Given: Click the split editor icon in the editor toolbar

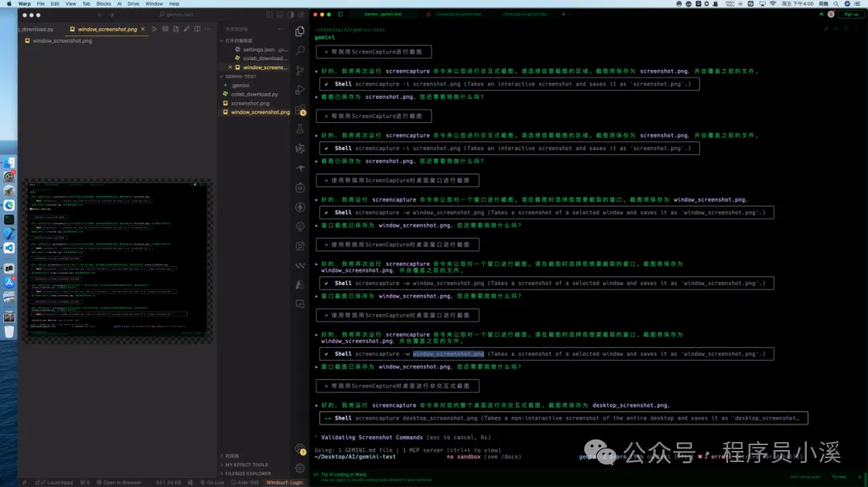Looking at the screenshot, I should [197, 29].
